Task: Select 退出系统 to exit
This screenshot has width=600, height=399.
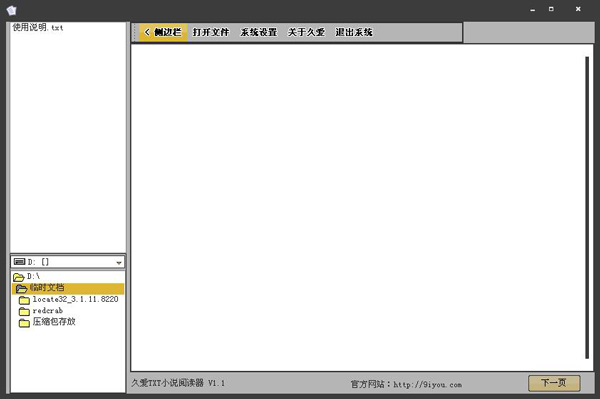Action: coord(354,32)
